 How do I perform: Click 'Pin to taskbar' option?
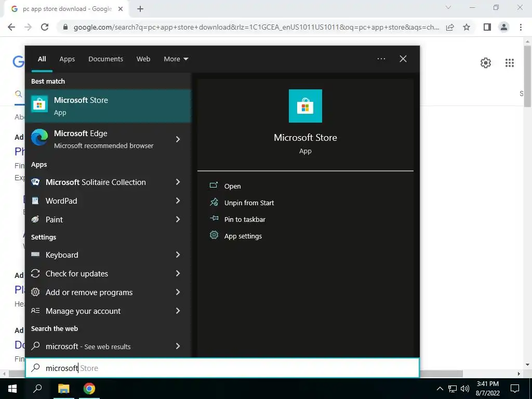click(245, 220)
